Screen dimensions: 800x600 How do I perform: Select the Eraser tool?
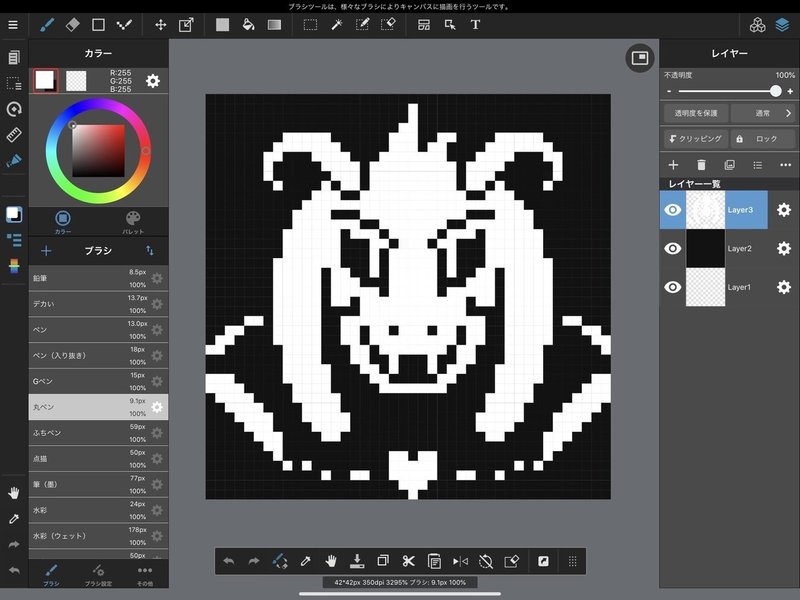[73, 24]
